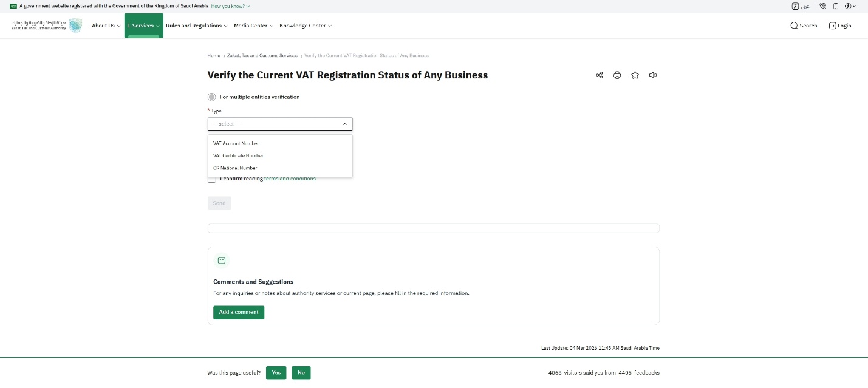Image resolution: width=868 pixels, height=388 pixels.
Task: Click '4068 visitors said yes' feedback text
Action: coord(604,373)
